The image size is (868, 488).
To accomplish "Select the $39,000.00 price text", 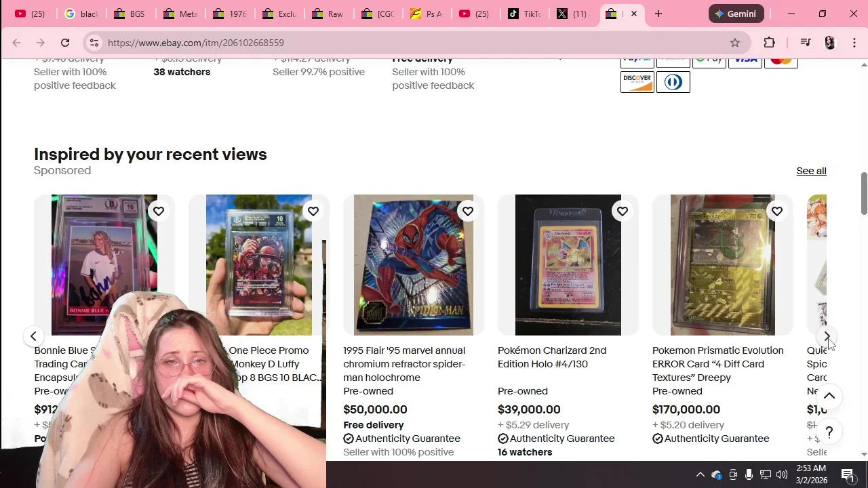I will [x=529, y=409].
